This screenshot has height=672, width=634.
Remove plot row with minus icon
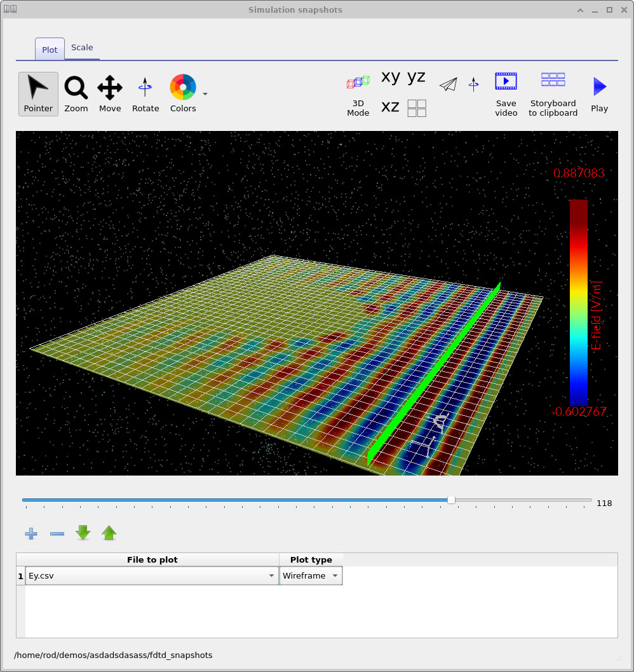(x=57, y=533)
